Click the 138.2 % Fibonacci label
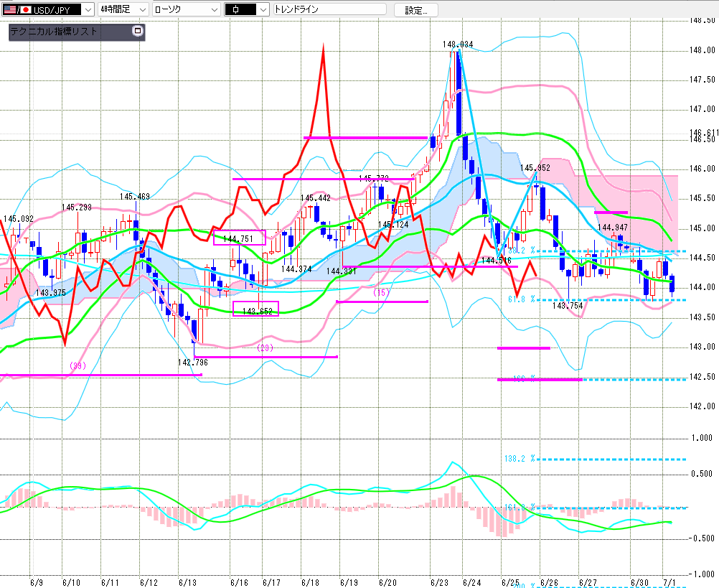Viewport: 719px width, 588px height. tap(520, 458)
